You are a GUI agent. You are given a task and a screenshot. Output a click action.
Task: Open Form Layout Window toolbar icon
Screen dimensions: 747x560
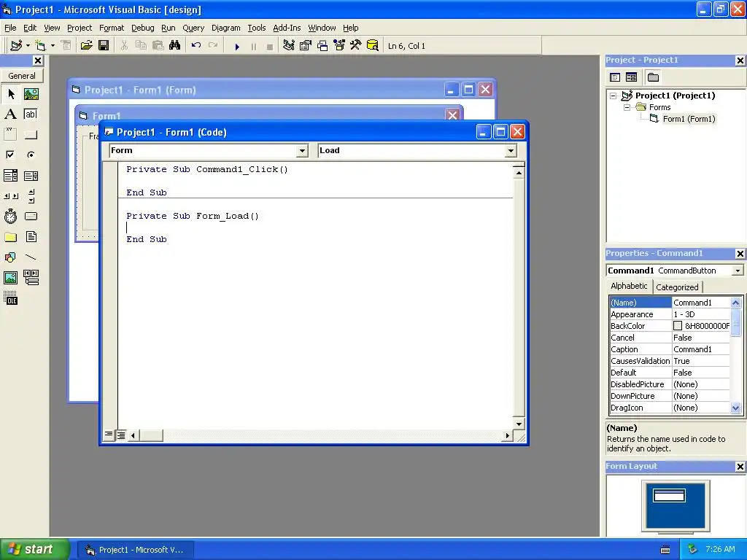point(322,46)
